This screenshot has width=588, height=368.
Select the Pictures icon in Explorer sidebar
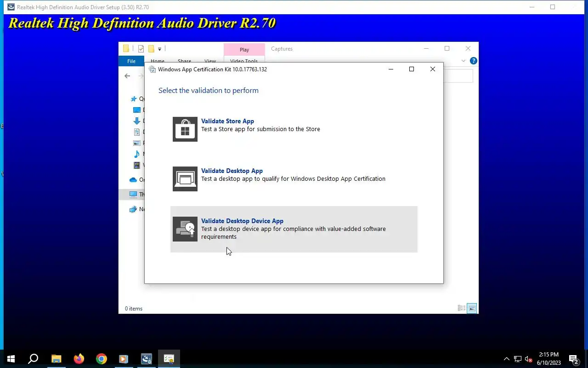tap(136, 143)
